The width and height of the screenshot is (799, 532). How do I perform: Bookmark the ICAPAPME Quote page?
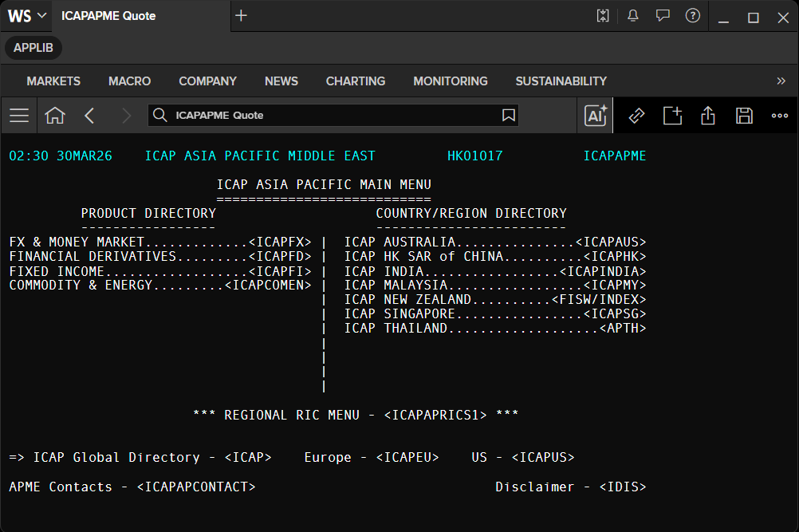(x=508, y=115)
